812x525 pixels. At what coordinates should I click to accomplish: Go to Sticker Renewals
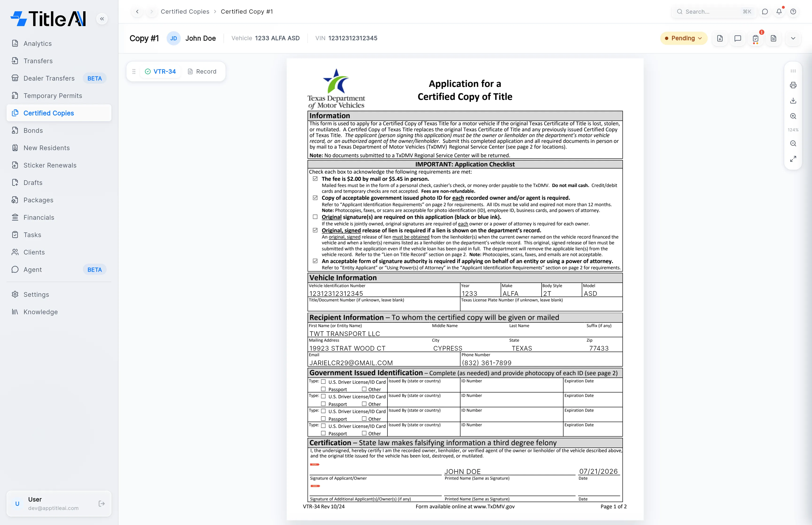point(59,165)
